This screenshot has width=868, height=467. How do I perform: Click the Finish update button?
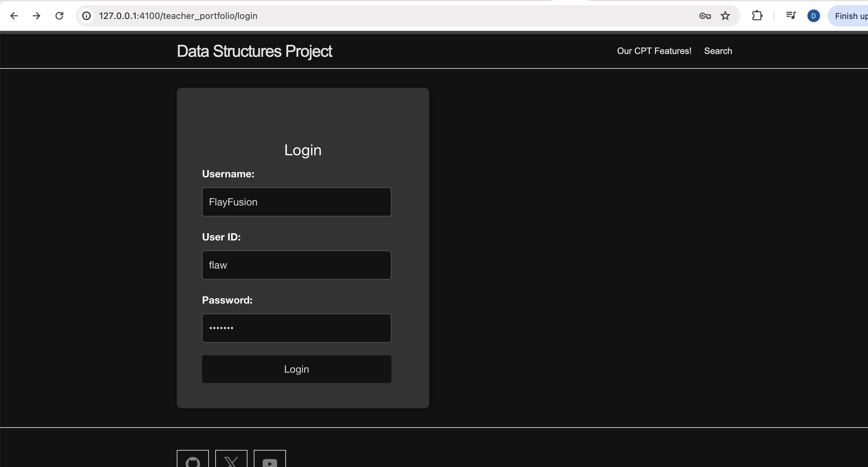[848, 16]
